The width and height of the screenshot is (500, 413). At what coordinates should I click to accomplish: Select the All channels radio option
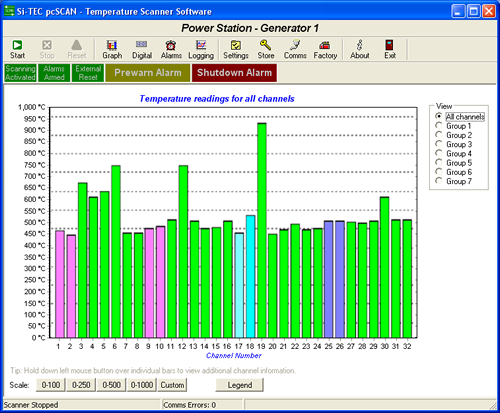[439, 116]
